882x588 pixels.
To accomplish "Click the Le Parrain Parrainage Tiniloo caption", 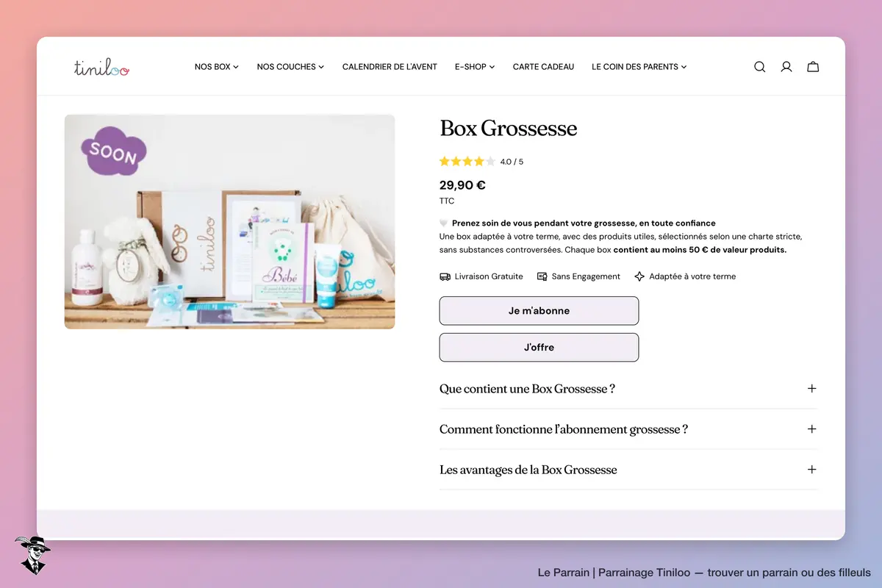I will click(704, 573).
